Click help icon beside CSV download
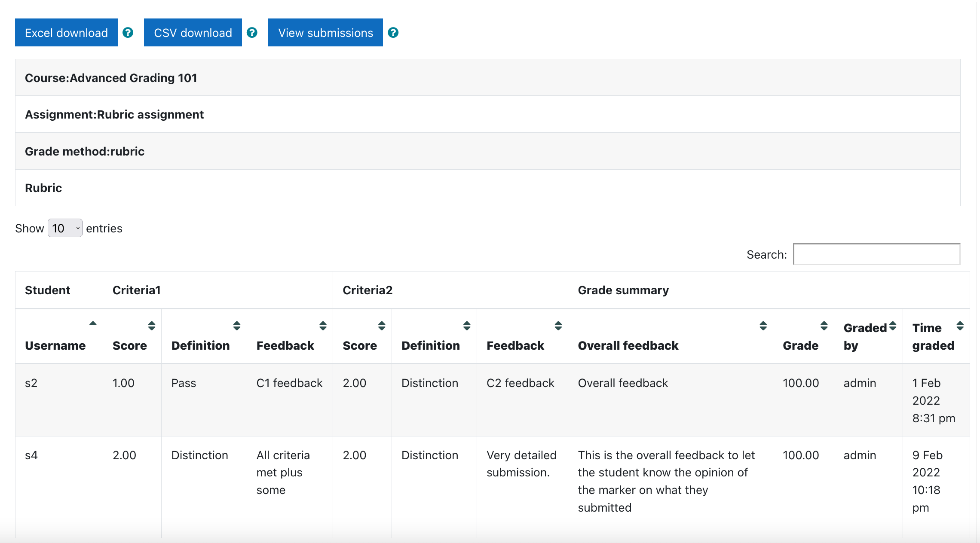 pos(252,33)
